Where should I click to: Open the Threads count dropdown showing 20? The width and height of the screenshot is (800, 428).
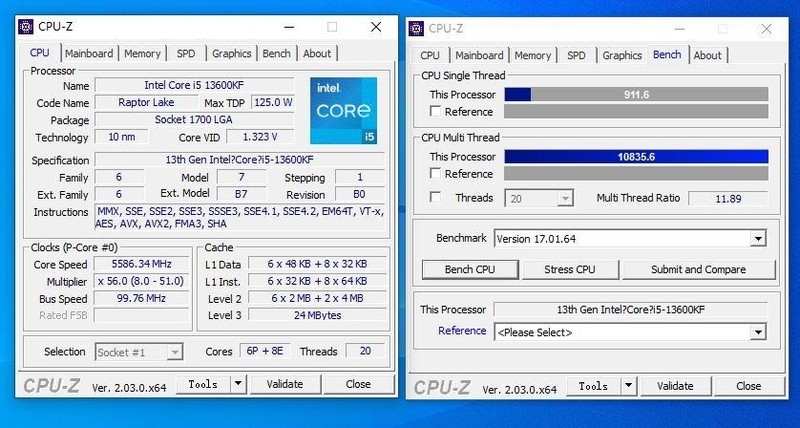tap(539, 198)
